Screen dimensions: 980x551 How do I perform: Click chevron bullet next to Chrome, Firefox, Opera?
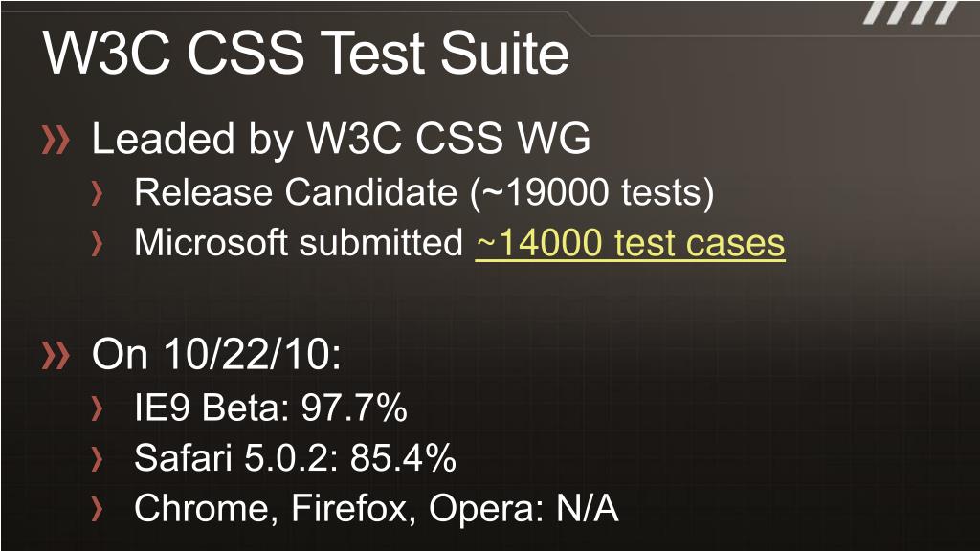pos(97,509)
